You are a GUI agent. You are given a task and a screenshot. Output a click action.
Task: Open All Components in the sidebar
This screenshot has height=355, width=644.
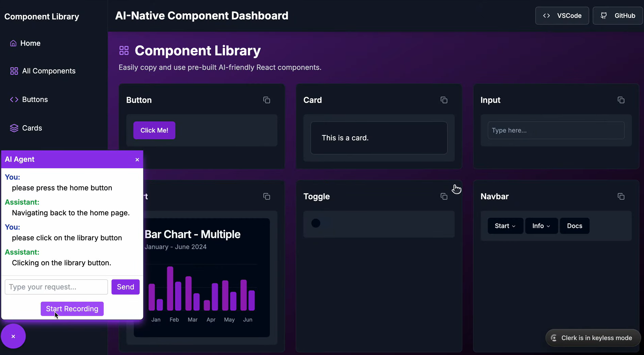click(x=43, y=71)
